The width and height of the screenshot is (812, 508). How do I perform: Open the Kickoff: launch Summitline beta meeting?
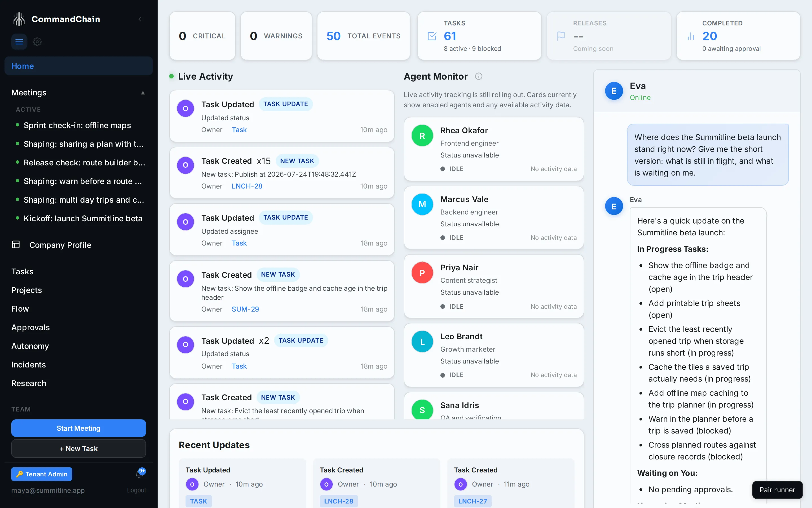pos(83,218)
